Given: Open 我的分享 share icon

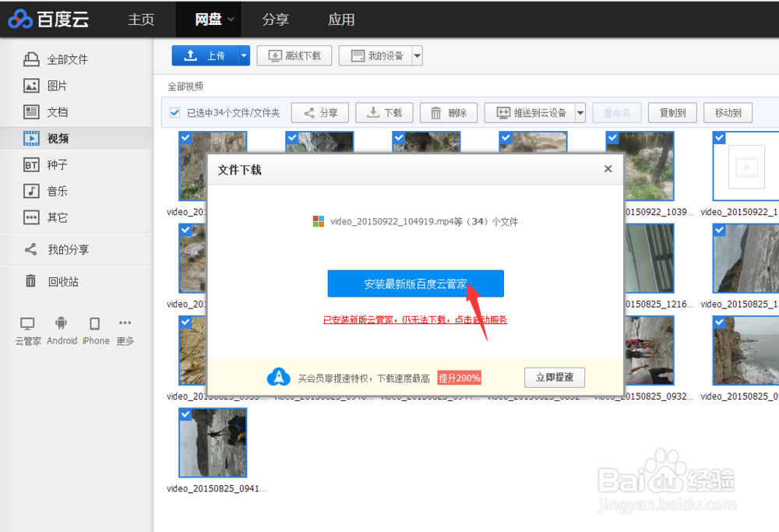Looking at the screenshot, I should point(31,249).
